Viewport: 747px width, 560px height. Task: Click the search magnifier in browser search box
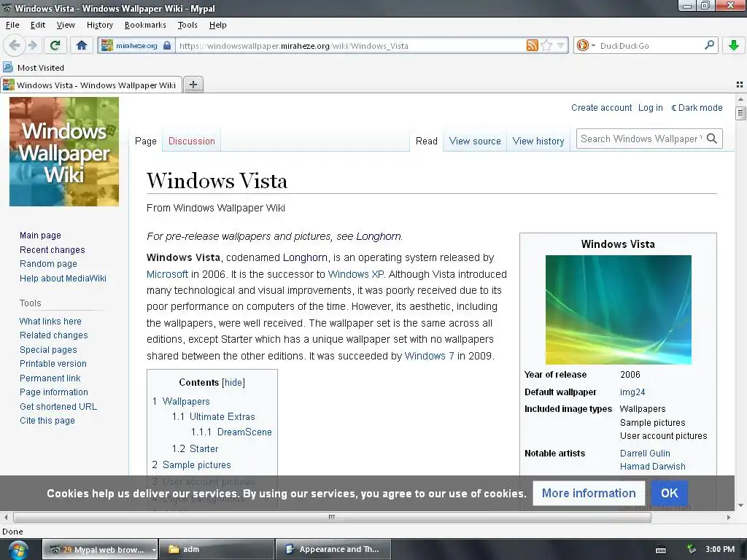(709, 45)
